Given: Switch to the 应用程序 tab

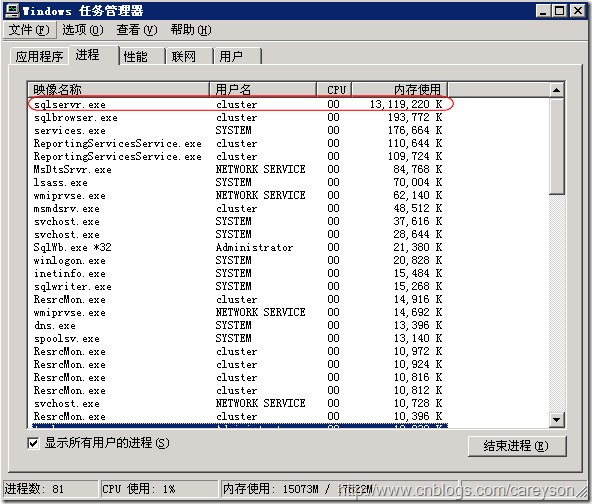Looking at the screenshot, I should coord(39,57).
